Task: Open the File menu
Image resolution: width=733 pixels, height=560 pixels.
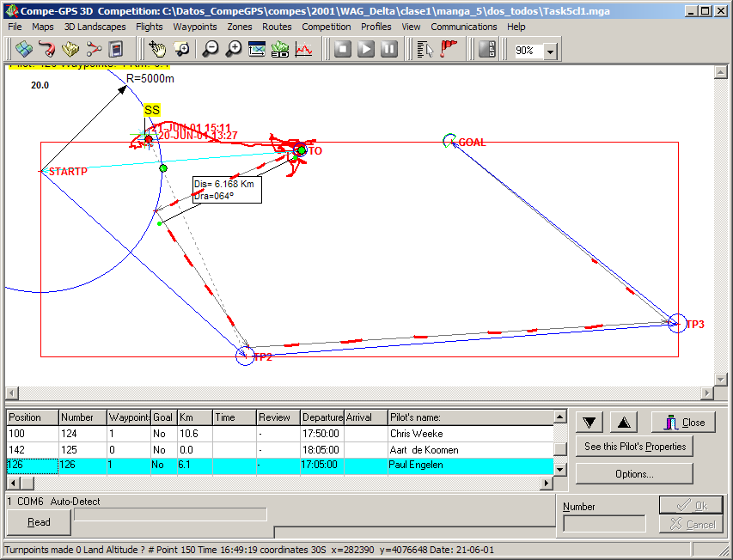Action: [x=15, y=27]
